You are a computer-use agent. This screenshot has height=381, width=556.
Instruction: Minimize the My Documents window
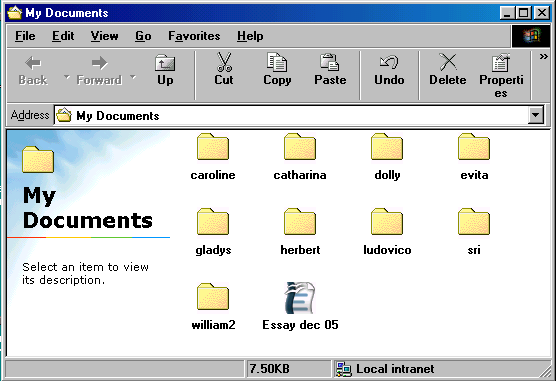coord(507,13)
